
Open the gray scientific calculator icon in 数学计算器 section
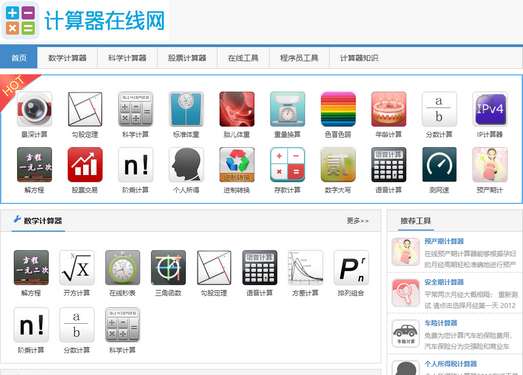pyautogui.click(x=122, y=325)
